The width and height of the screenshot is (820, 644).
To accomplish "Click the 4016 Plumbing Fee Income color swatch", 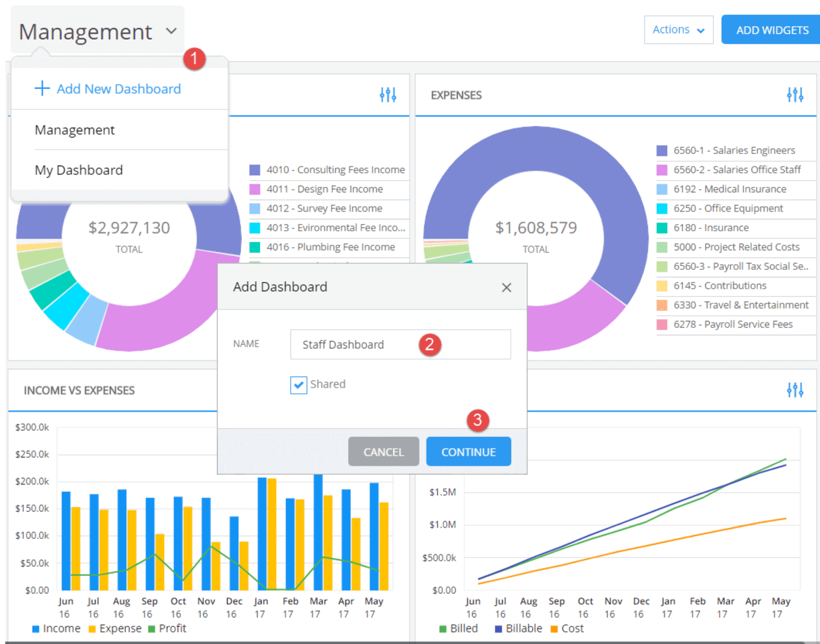I will click(x=255, y=247).
